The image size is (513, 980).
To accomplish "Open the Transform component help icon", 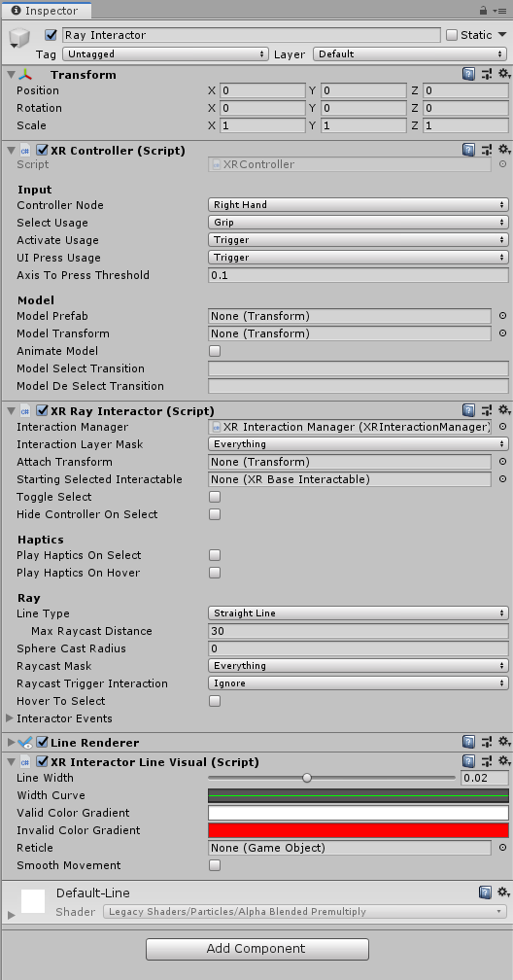I will [x=468, y=74].
